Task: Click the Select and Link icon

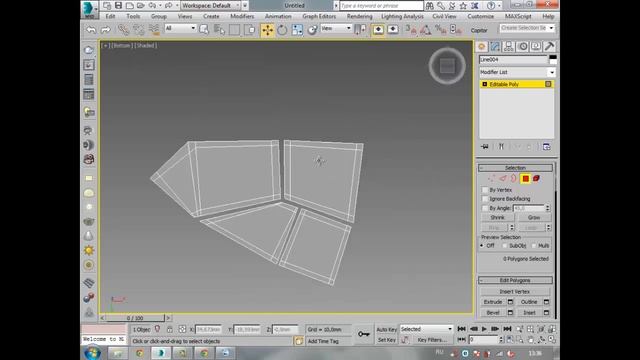Action: pyautogui.click(x=123, y=29)
